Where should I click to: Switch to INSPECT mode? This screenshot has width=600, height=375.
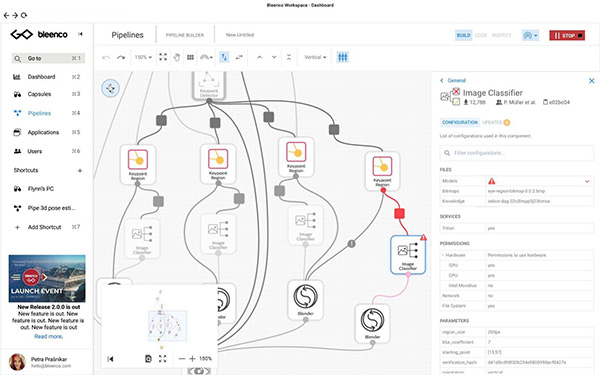(501, 35)
